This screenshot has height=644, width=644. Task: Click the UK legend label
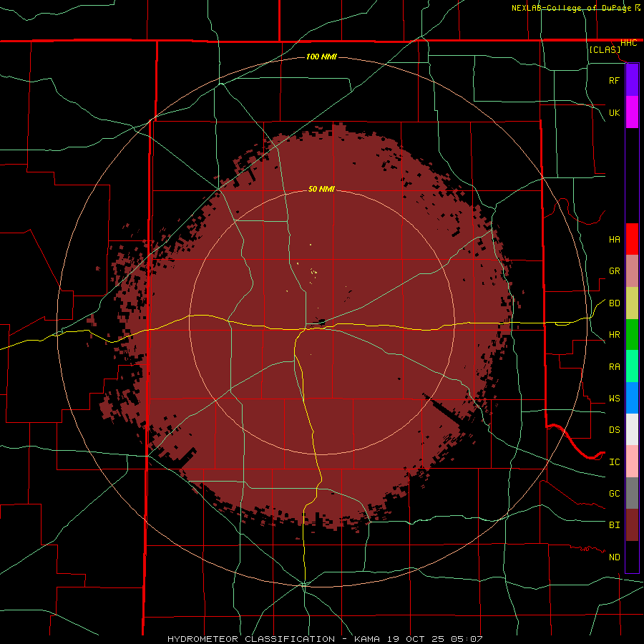point(614,112)
